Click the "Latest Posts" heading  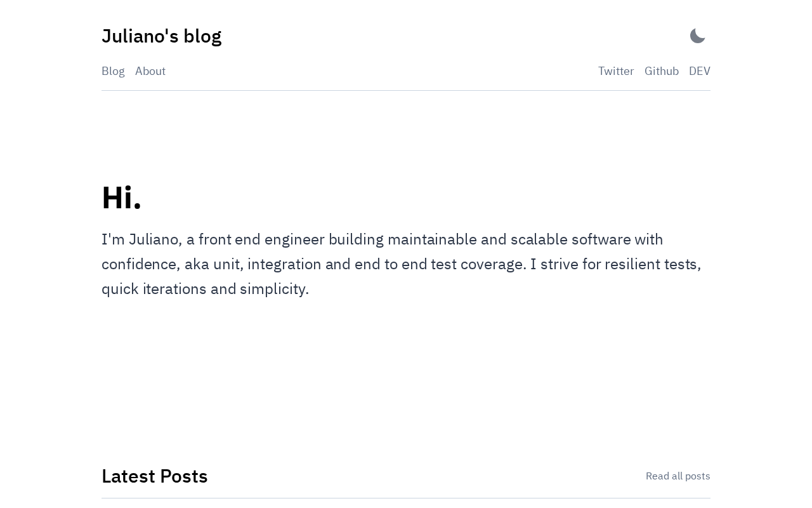[155, 476]
